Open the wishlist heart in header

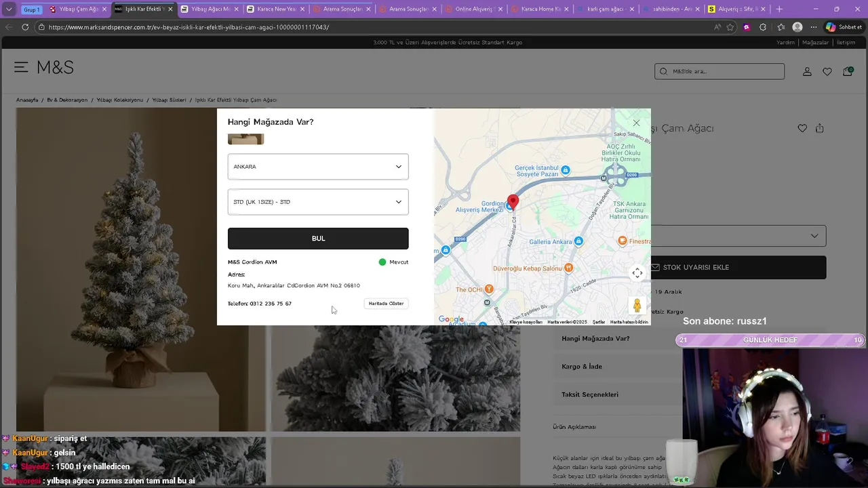click(x=827, y=71)
